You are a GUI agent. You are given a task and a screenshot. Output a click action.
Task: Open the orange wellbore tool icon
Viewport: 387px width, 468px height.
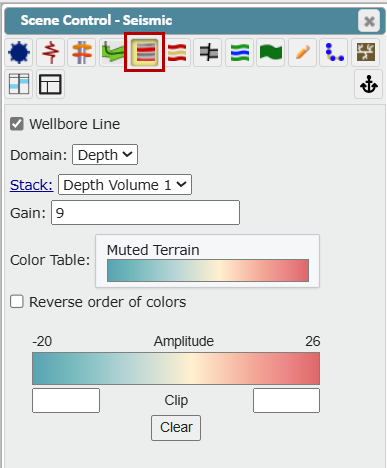point(82,52)
